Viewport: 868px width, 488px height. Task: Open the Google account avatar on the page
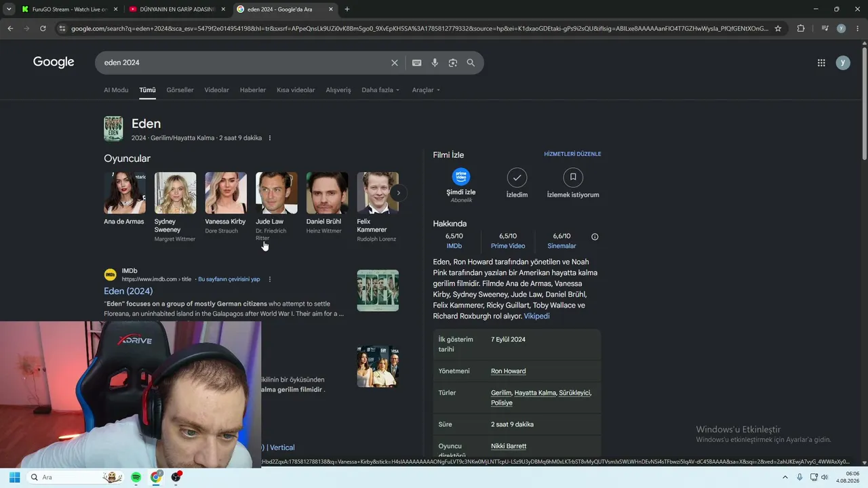pyautogui.click(x=843, y=62)
